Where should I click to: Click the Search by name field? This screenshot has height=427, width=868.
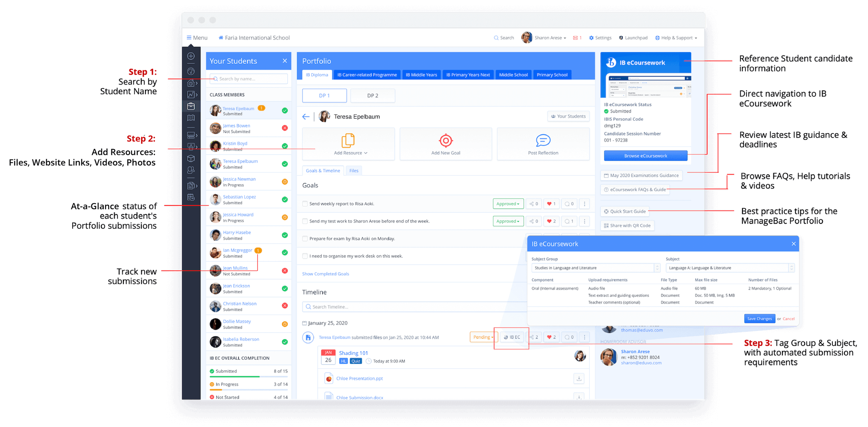[x=249, y=79]
